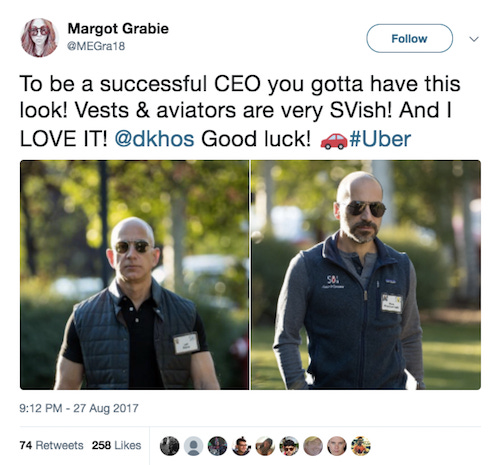
Task: Open the @dkhos mention link
Action: [x=154, y=139]
